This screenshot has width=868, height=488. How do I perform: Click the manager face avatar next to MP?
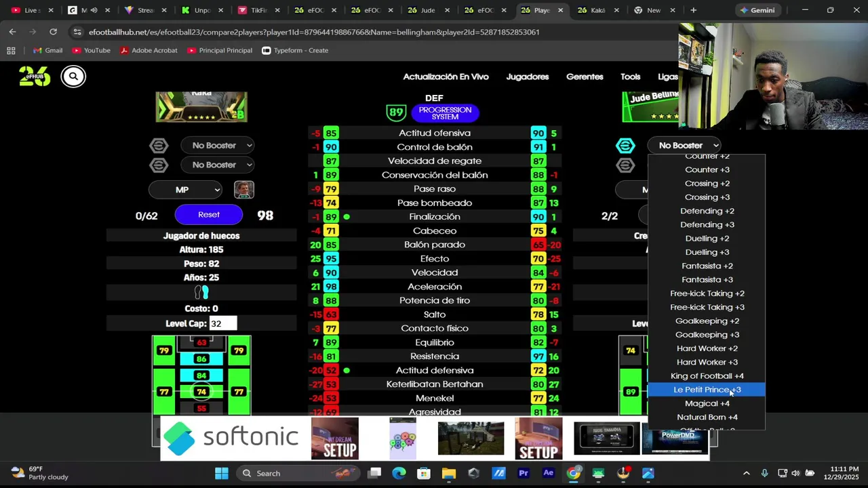point(244,190)
